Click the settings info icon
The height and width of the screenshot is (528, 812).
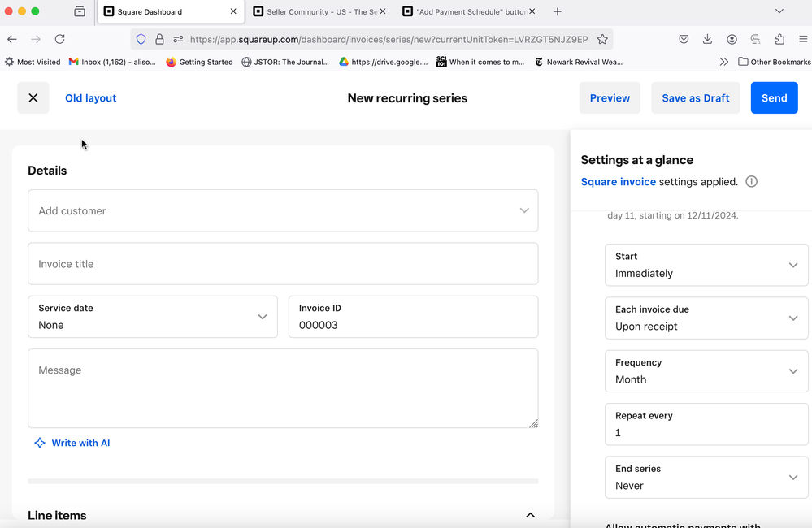pos(751,181)
